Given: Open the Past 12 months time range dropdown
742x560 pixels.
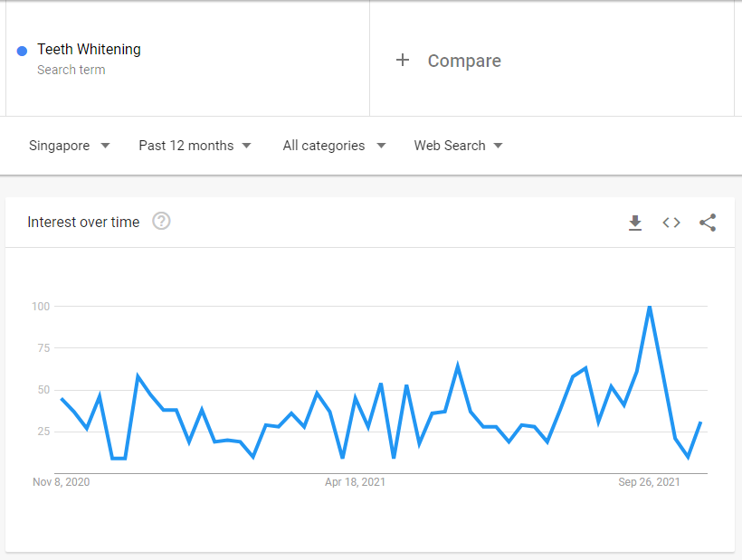Looking at the screenshot, I should coord(195,146).
